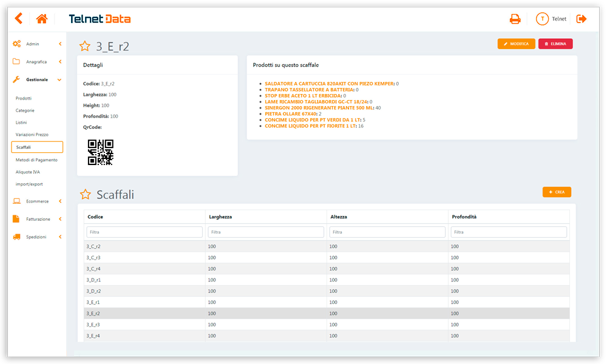Expand the Anagrafica menu chevron
This screenshot has width=607, height=364.
coord(60,61)
